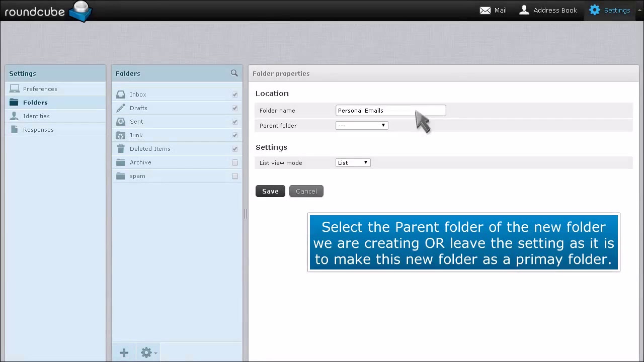Subscribe to the spam folder checkbox
Screen dimensions: 644x362
click(235, 176)
